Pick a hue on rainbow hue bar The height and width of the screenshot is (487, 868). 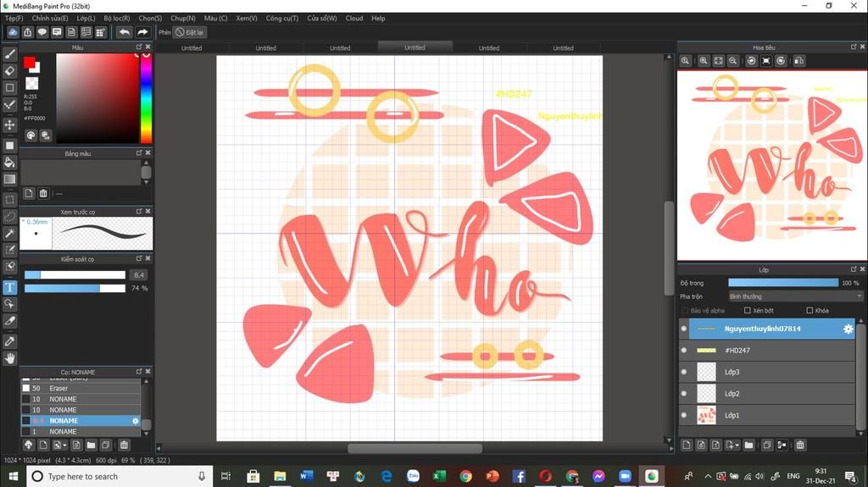click(146, 98)
